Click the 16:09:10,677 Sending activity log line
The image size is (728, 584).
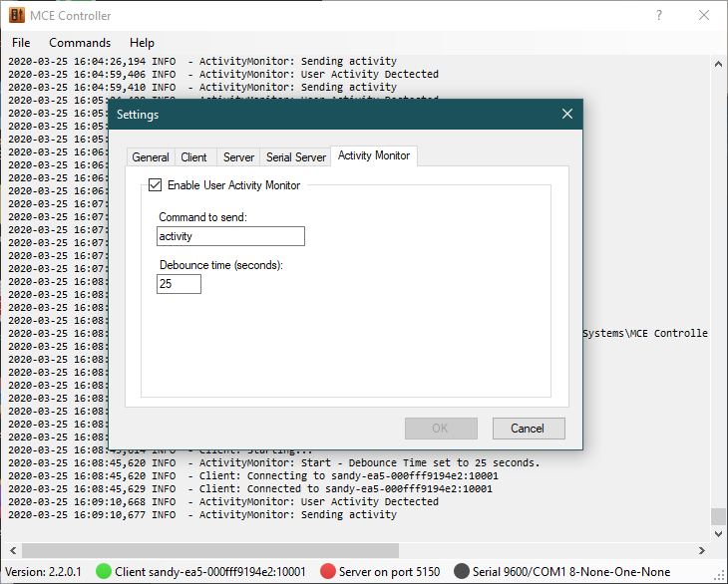tap(202, 515)
